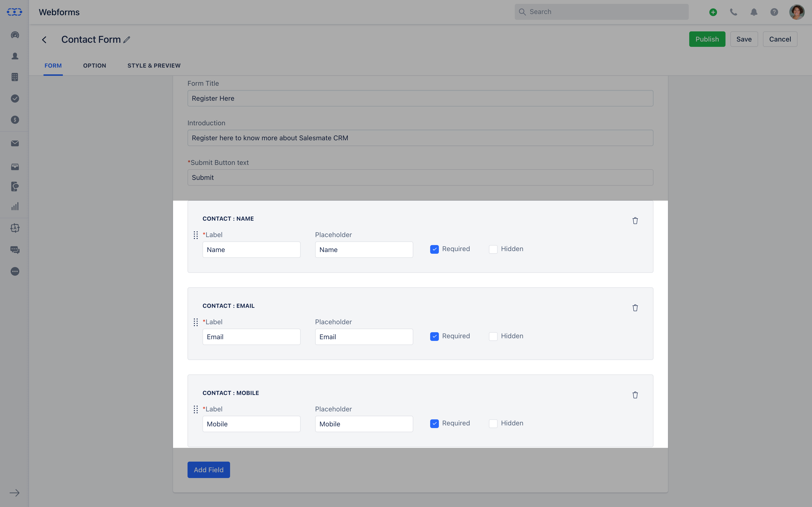Enable Hidden for the Name field
The image size is (812, 507).
pos(493,249)
